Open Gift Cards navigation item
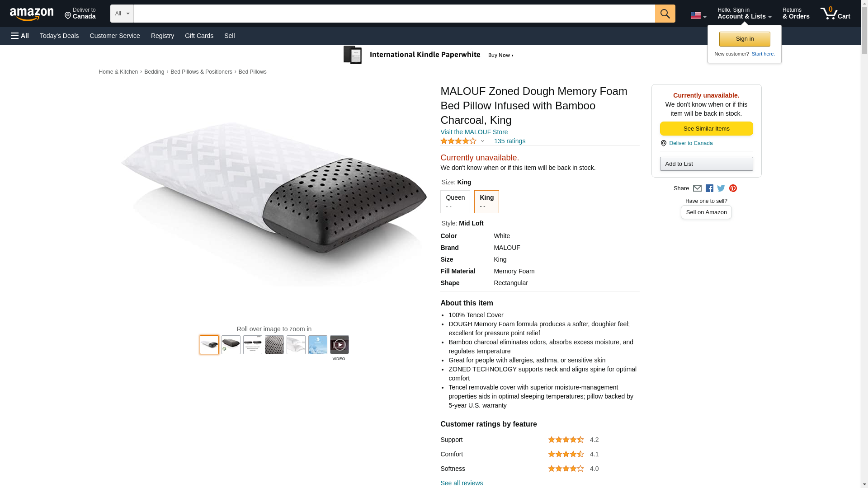 tap(199, 36)
